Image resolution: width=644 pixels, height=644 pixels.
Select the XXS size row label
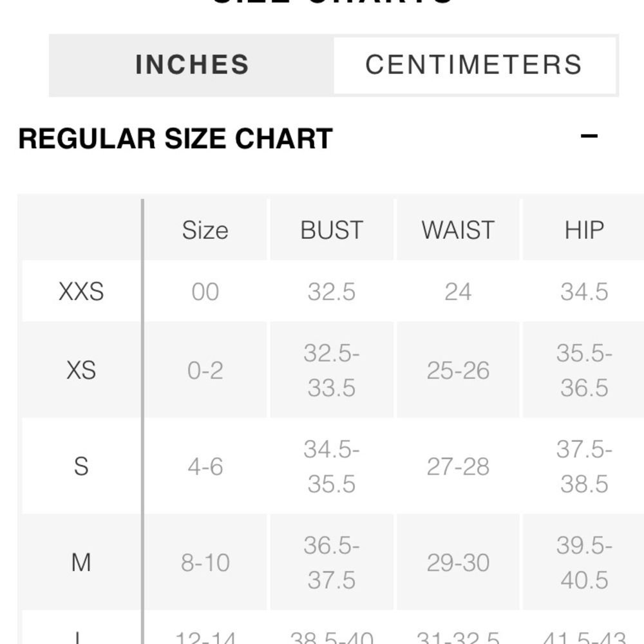[x=81, y=292]
